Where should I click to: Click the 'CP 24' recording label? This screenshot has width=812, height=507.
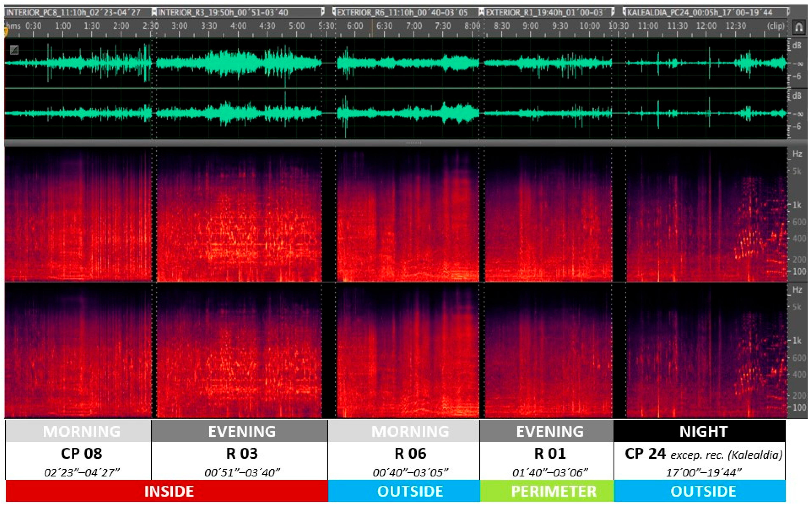(645, 454)
